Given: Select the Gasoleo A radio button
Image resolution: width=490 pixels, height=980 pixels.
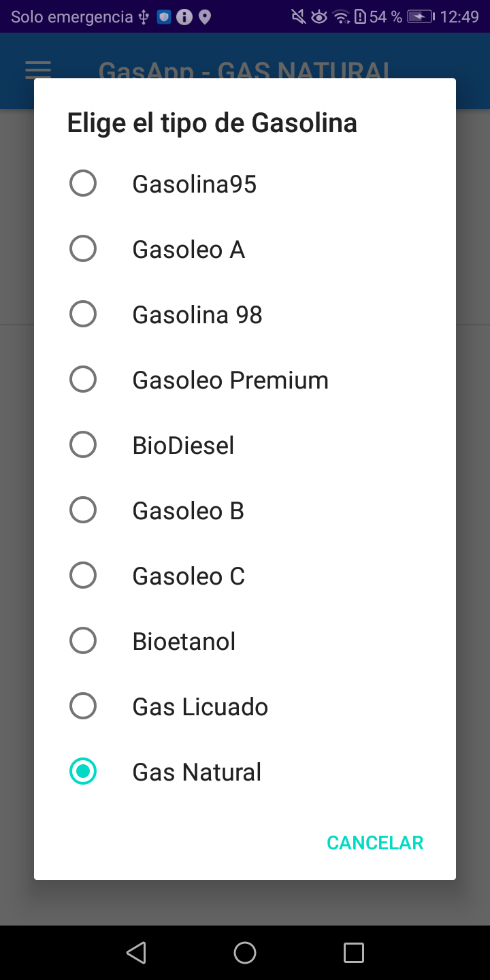Looking at the screenshot, I should coord(83,249).
